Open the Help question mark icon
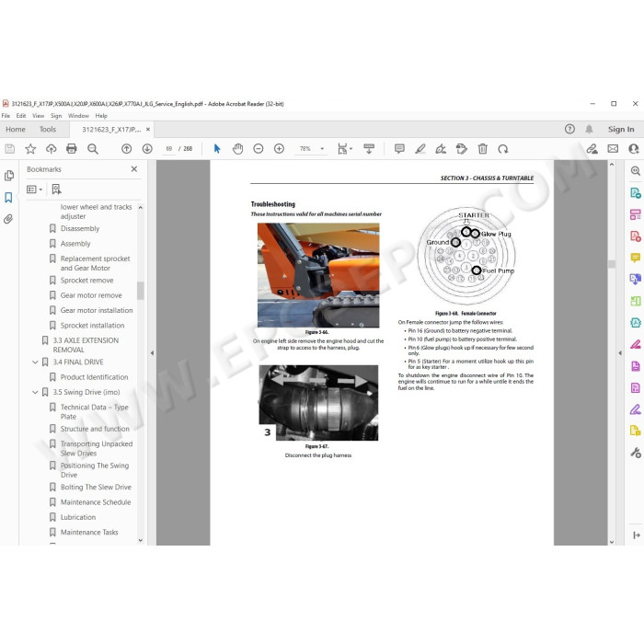644x644 pixels. tap(569, 129)
